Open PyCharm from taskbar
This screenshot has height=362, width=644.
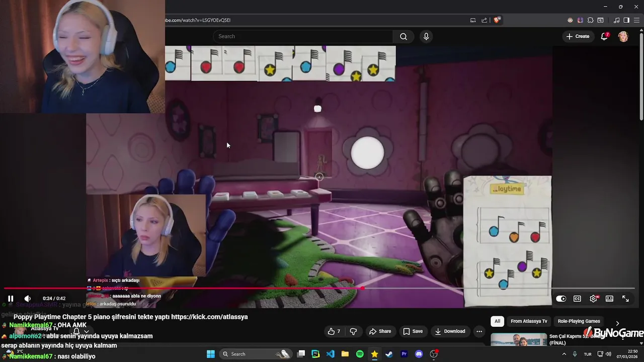click(315, 354)
